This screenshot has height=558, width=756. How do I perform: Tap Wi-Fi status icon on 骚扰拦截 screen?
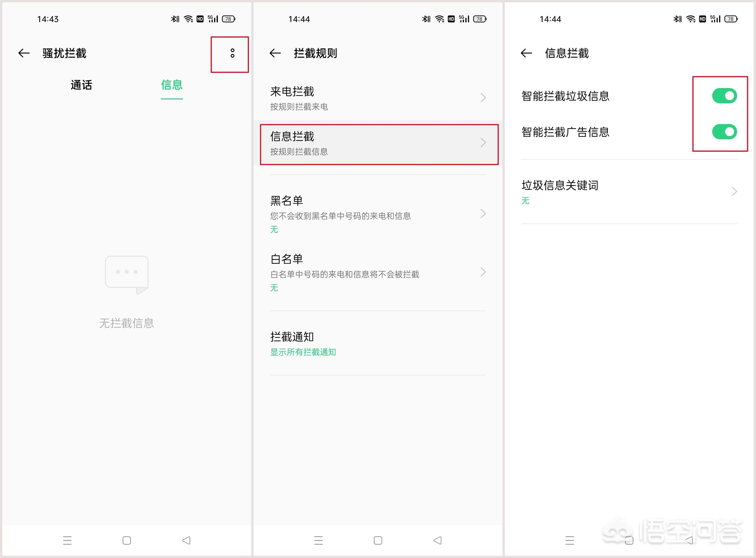tap(188, 19)
